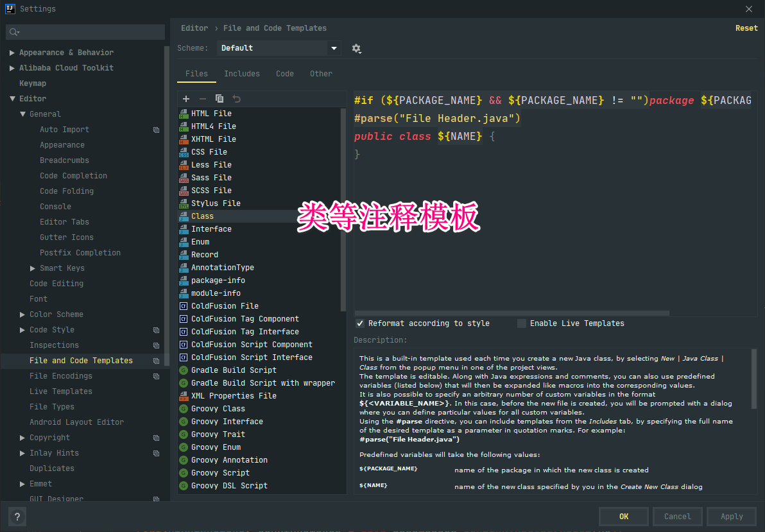Switch to the Other tab
765x532 pixels.
point(321,74)
